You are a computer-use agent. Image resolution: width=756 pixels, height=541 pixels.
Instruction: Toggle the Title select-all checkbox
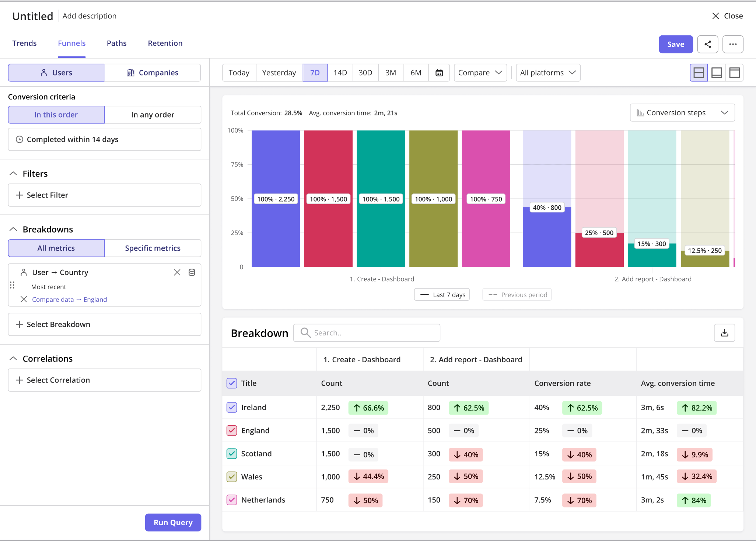pyautogui.click(x=232, y=383)
